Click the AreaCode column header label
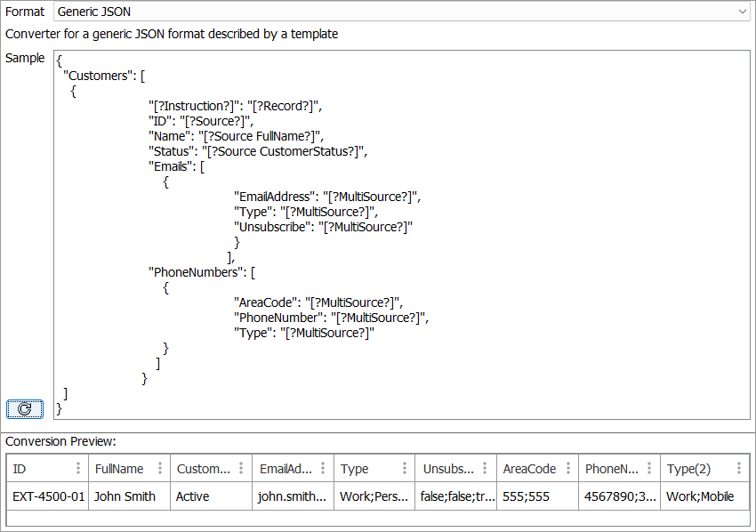 pos(529,469)
